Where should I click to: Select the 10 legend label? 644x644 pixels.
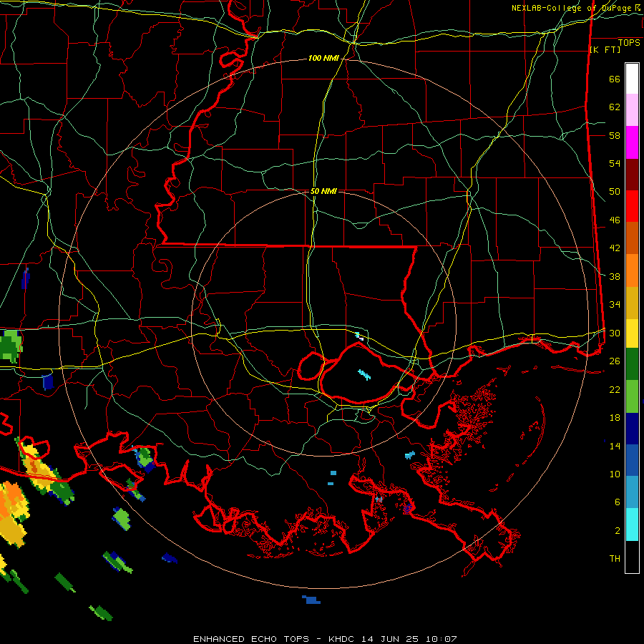[615, 474]
